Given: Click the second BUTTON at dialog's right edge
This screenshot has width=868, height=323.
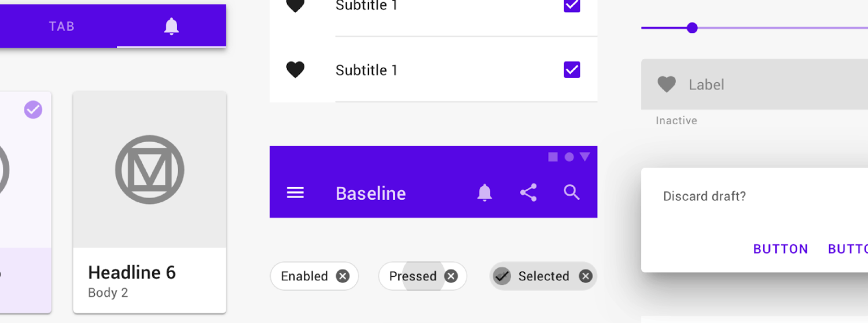Looking at the screenshot, I should (x=848, y=249).
